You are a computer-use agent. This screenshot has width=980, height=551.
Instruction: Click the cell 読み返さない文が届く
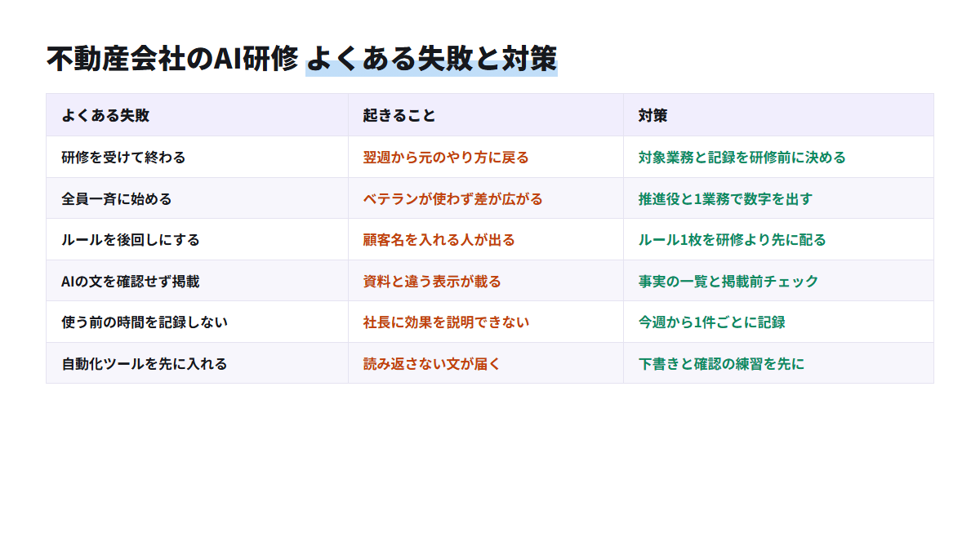(486, 363)
